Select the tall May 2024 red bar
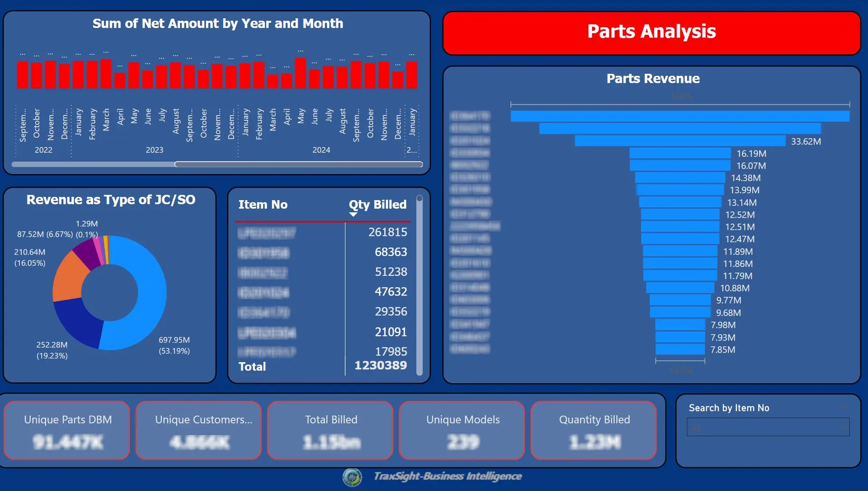Image resolution: width=868 pixels, height=491 pixels. [x=301, y=73]
